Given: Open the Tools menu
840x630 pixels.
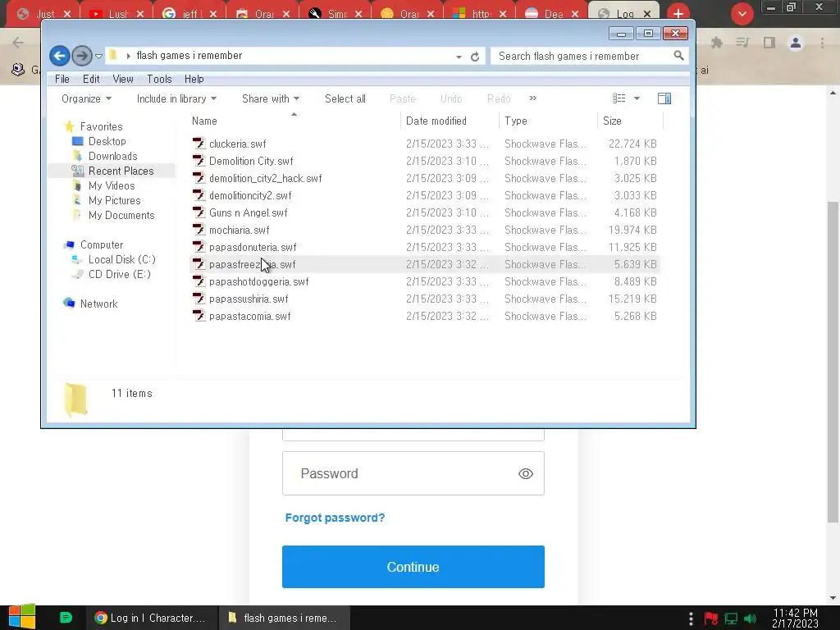Looking at the screenshot, I should click(x=159, y=80).
